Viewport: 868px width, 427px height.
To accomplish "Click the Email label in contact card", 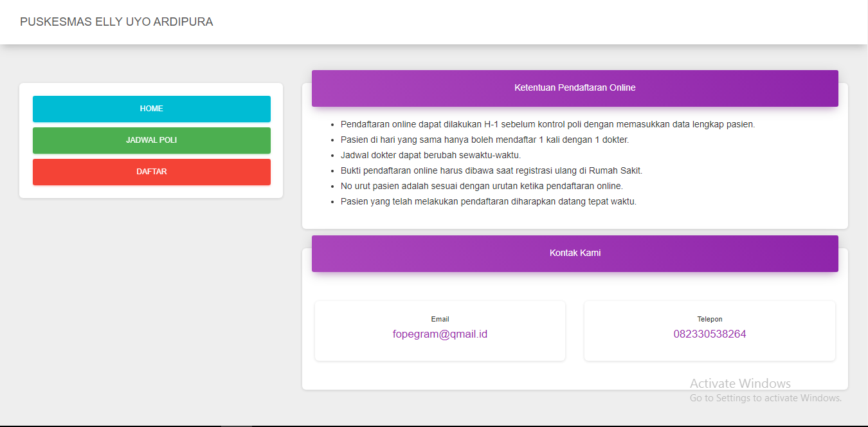I will pyautogui.click(x=440, y=319).
